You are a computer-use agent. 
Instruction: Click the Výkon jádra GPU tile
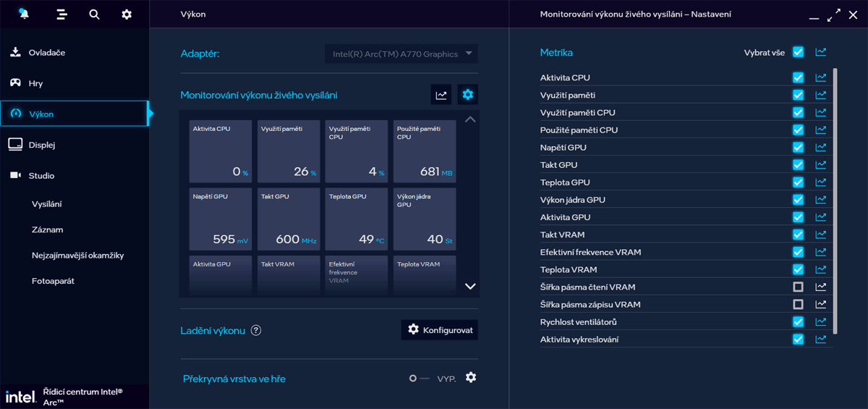pyautogui.click(x=425, y=219)
